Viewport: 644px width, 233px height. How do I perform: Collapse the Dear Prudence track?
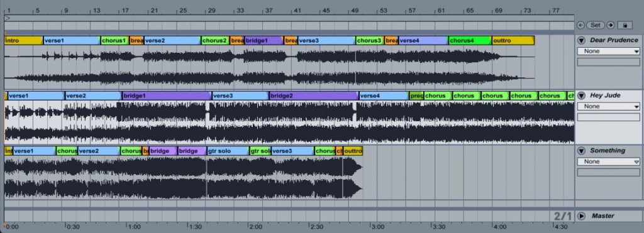(581, 40)
